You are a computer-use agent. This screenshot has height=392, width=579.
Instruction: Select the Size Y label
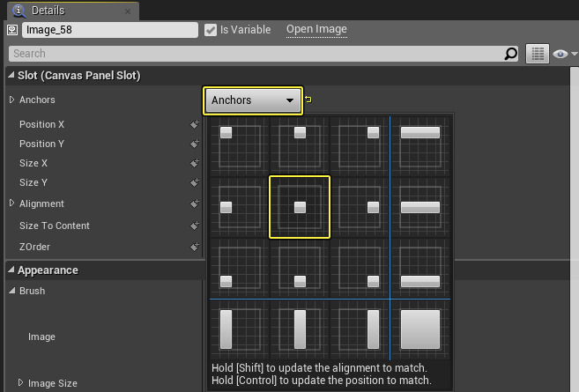click(x=33, y=182)
